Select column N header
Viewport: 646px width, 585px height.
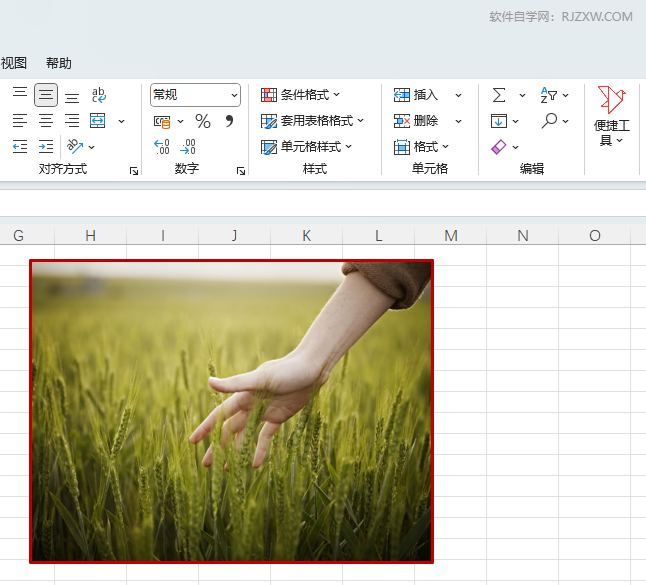coord(523,235)
